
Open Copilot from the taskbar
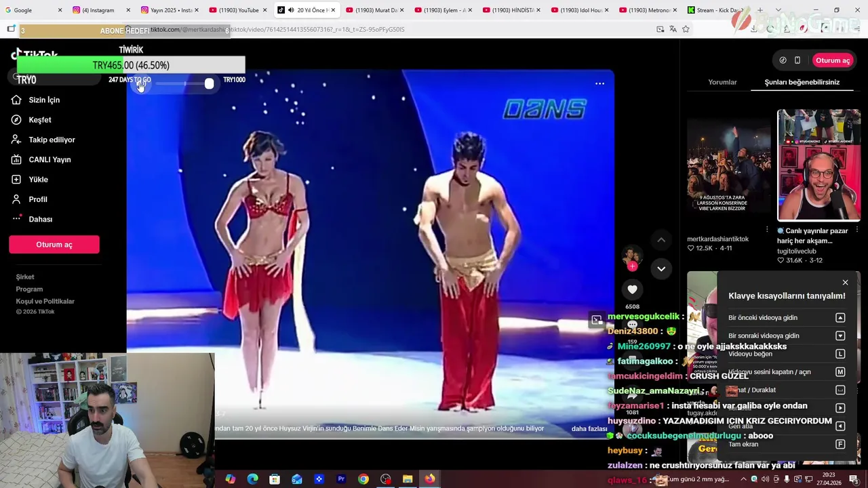click(231, 479)
